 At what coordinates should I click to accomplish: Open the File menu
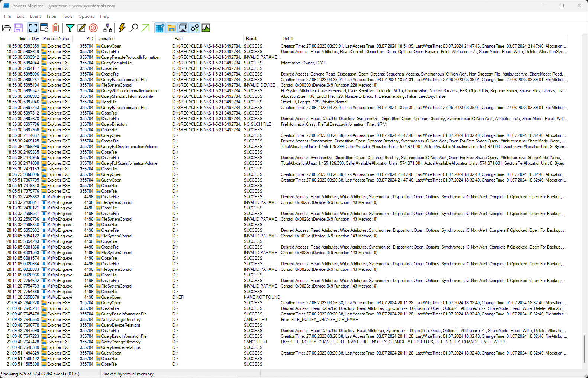7,16
